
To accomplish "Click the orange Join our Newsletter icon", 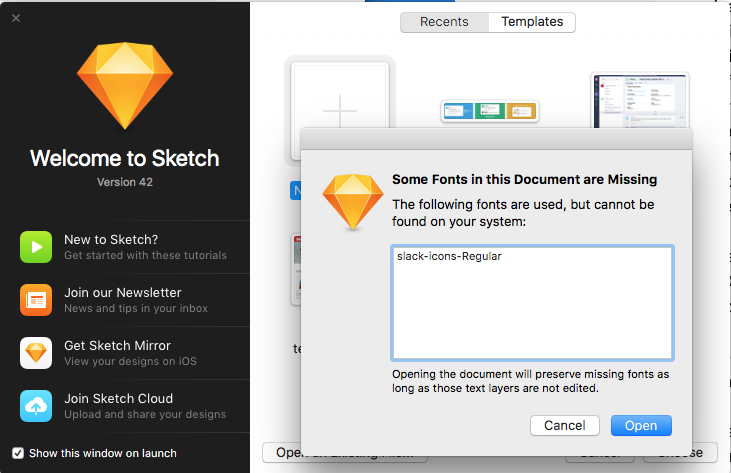I will coord(36,299).
